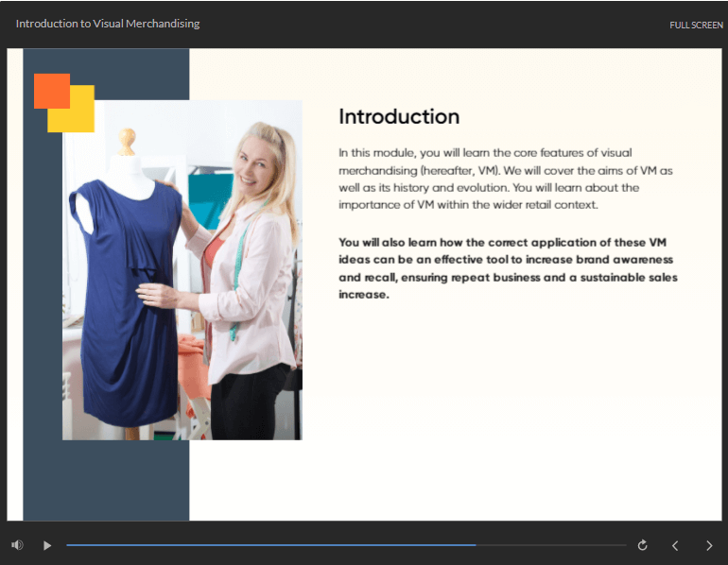Enter FULL SCREEN mode

click(696, 26)
